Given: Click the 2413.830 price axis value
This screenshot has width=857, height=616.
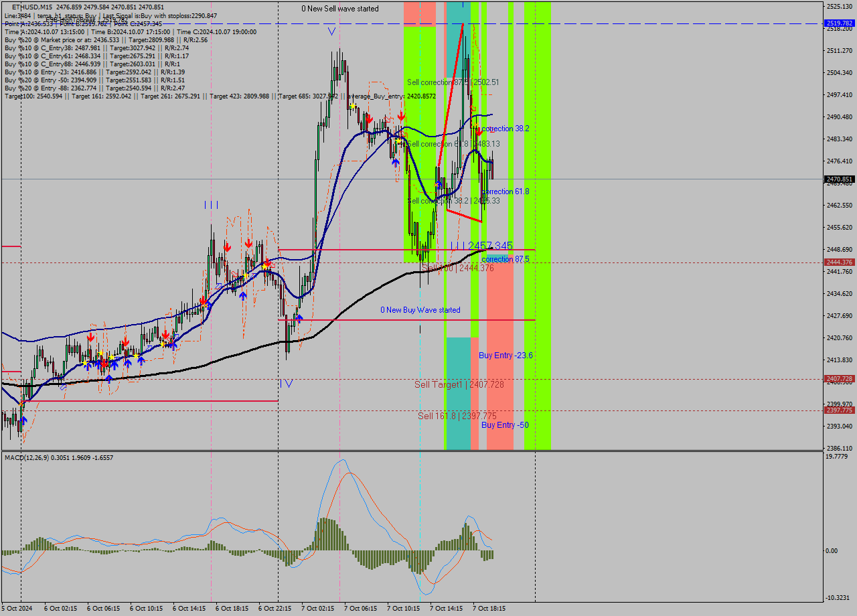Looking at the screenshot, I should pyautogui.click(x=840, y=360).
